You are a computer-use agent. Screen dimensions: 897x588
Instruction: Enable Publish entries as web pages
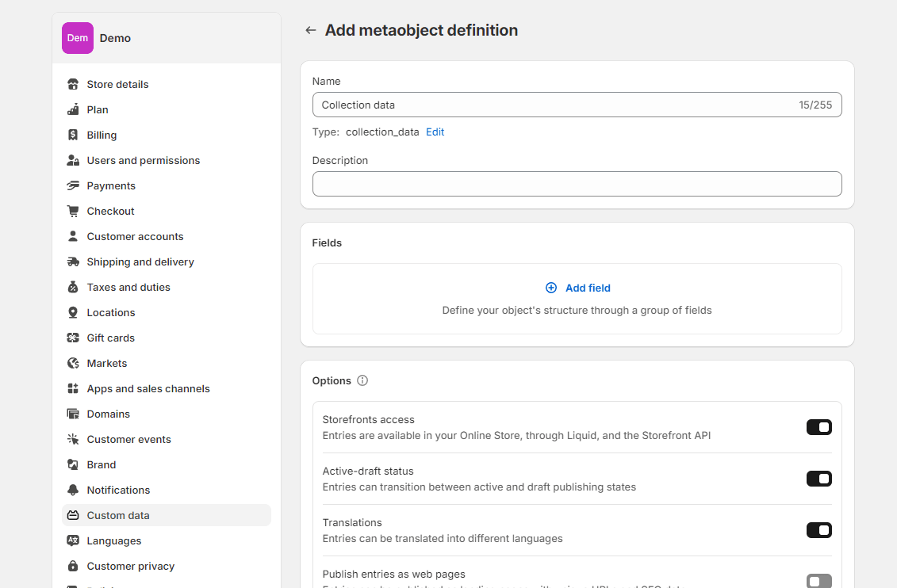pyautogui.click(x=818, y=581)
